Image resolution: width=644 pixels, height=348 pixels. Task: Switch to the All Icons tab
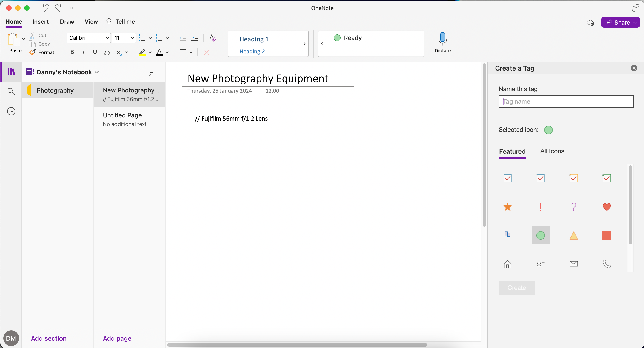(552, 151)
